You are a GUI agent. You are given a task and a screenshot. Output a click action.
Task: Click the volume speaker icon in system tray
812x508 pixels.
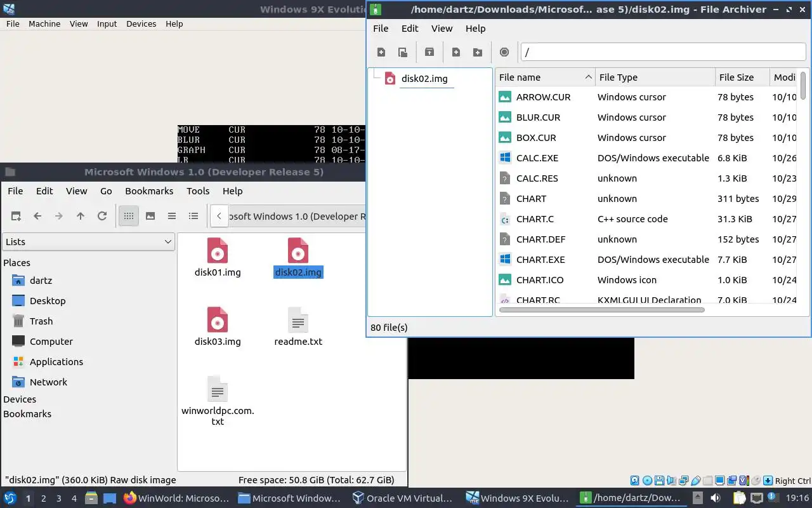click(715, 498)
